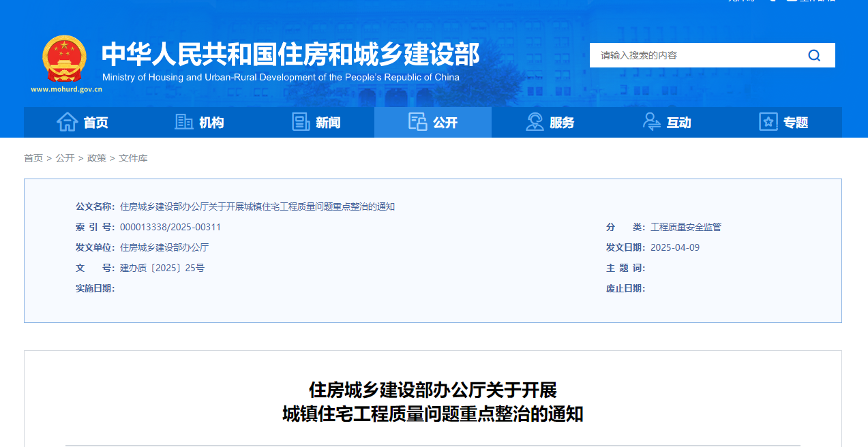868x447 pixels.
Task: Navigate to 文件库 in the breadcrumb
Action: (x=133, y=158)
